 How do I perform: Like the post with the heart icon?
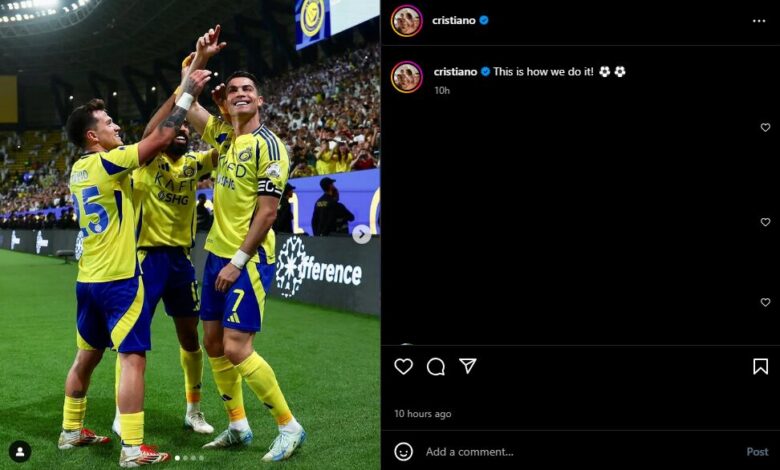click(403, 367)
